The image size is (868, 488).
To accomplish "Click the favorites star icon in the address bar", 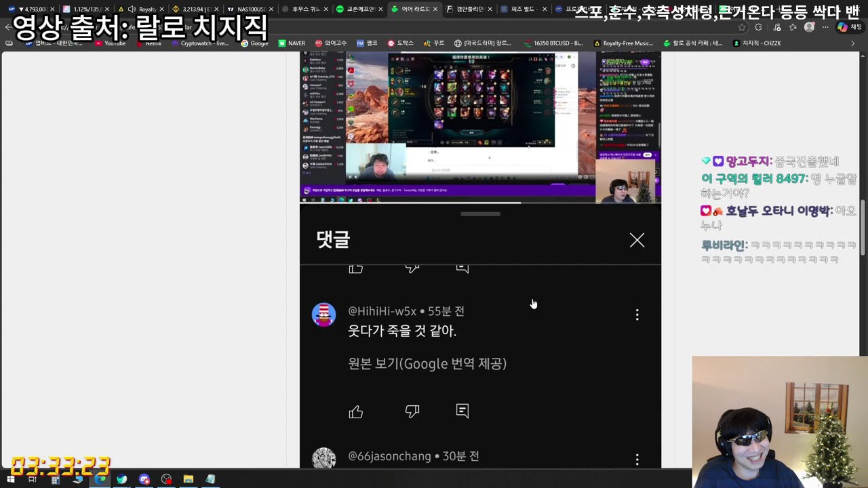I will 742,27.
